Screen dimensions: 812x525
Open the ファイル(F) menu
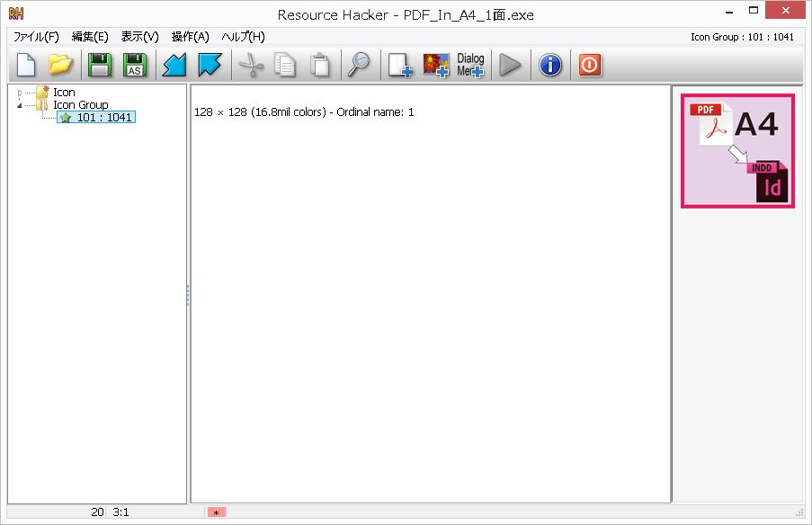point(36,37)
